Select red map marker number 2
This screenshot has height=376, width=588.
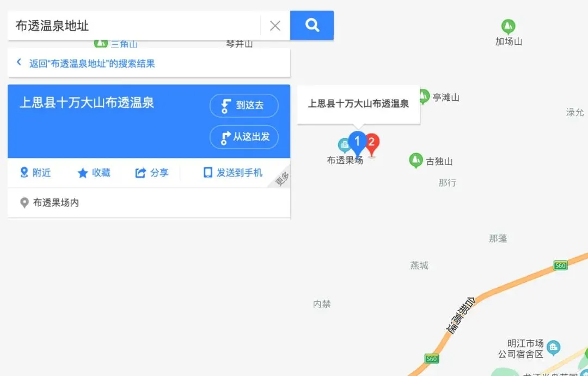point(372,145)
